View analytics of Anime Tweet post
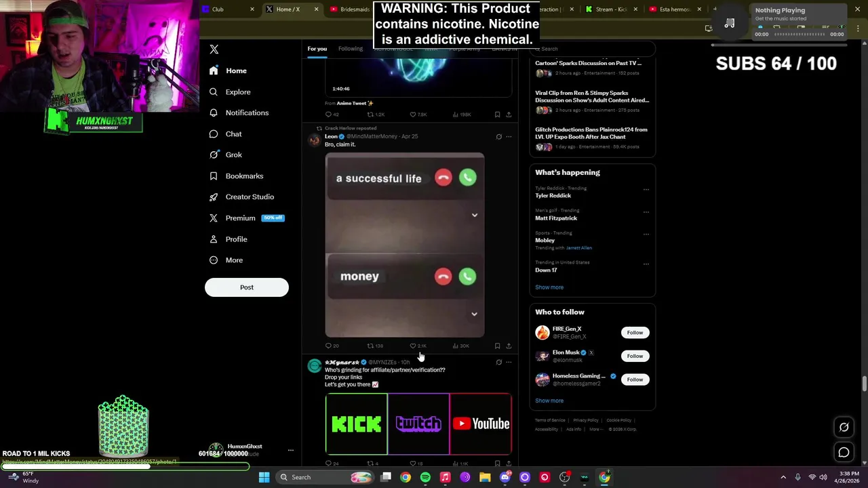868x488 pixels. click(x=462, y=115)
